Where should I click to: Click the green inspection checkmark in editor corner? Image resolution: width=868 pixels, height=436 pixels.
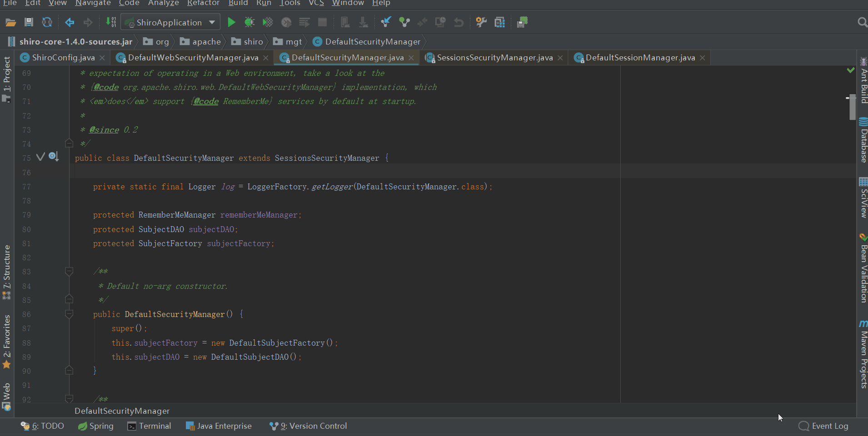point(851,70)
